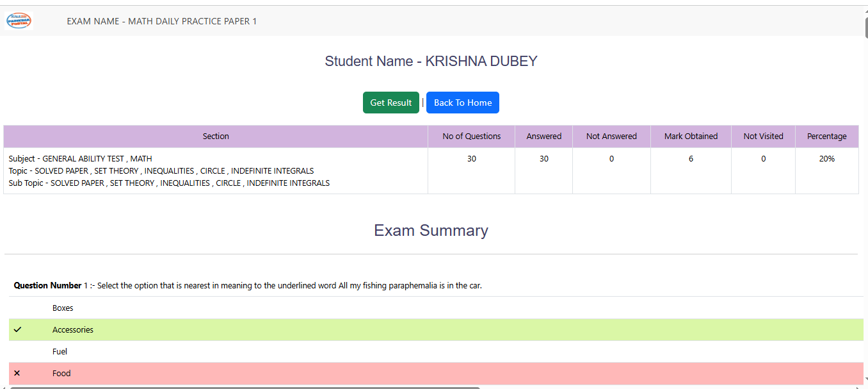Choose the Fuel answer option
Image resolution: width=868 pixels, height=389 pixels.
point(60,351)
